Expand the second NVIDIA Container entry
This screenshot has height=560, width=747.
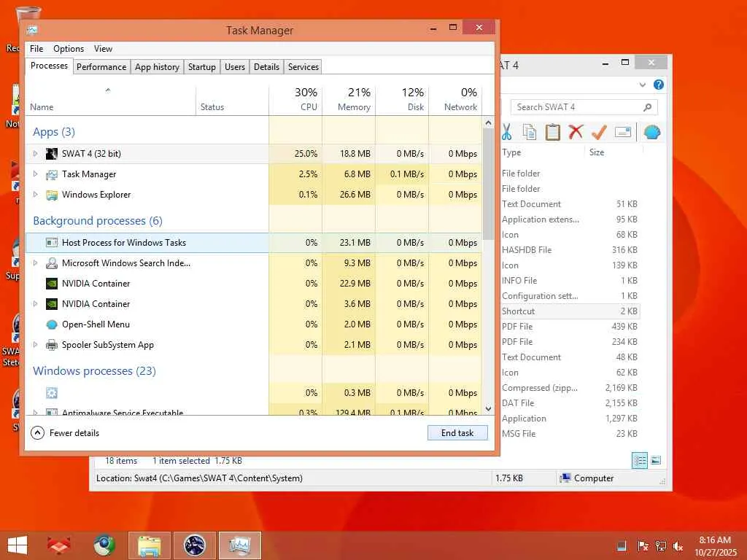coord(35,304)
